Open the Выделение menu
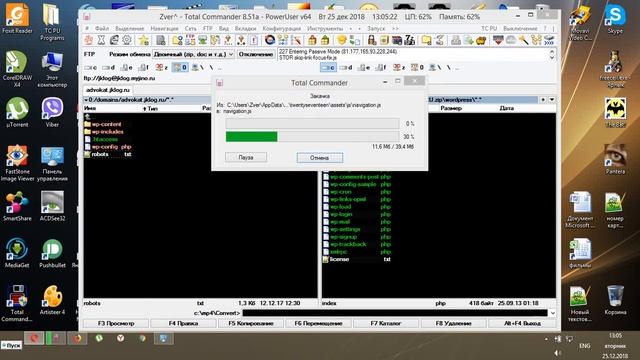This screenshot has width=640, height=360. pyautogui.click(x=129, y=29)
